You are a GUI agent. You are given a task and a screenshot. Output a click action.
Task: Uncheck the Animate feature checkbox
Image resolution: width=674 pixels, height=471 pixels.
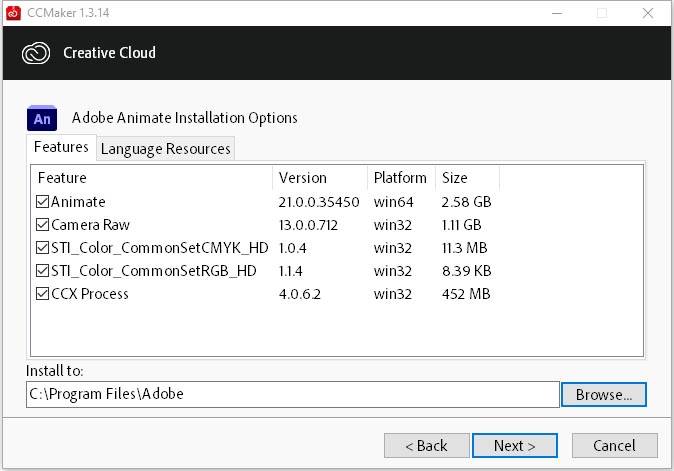42,202
